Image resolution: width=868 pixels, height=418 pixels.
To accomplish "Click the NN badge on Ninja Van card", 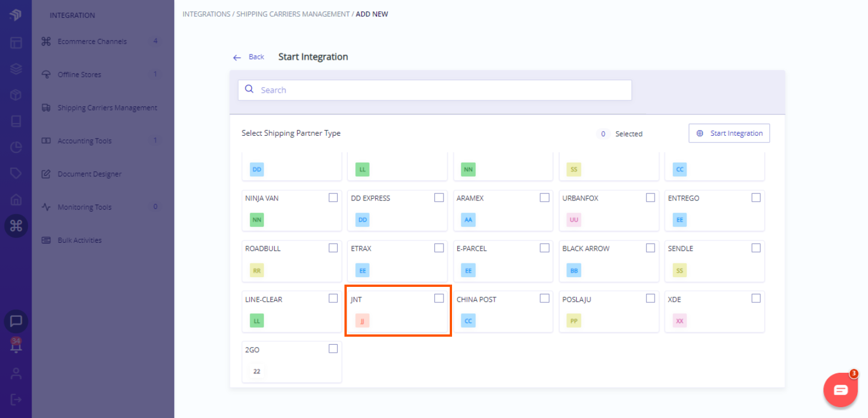I will pos(257,219).
